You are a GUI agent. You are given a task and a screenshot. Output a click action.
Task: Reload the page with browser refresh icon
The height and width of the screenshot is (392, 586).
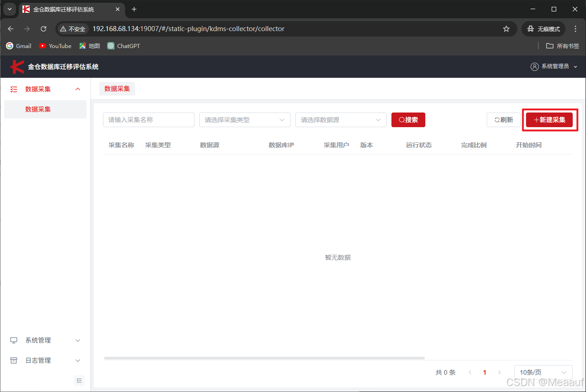[x=43, y=29]
